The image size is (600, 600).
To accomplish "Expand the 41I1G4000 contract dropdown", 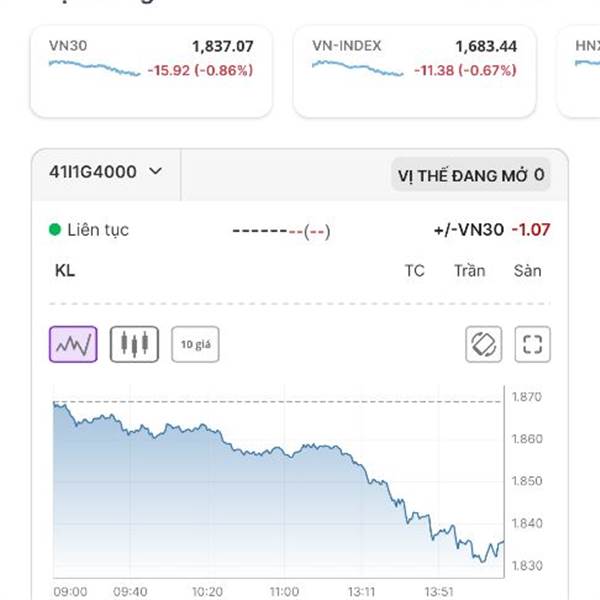I will 106,172.
